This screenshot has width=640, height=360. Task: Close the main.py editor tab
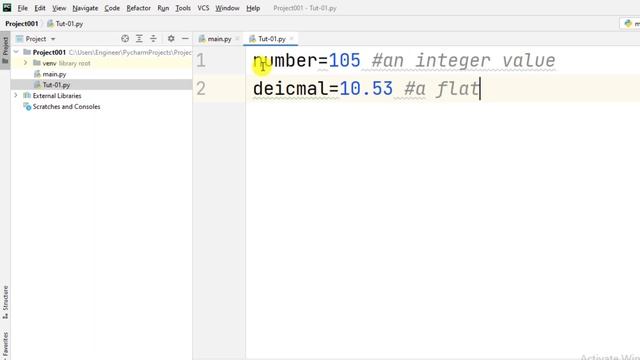pos(238,39)
